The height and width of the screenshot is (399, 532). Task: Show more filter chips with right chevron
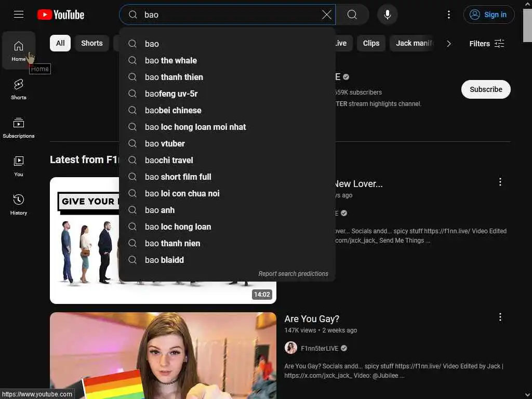(449, 44)
